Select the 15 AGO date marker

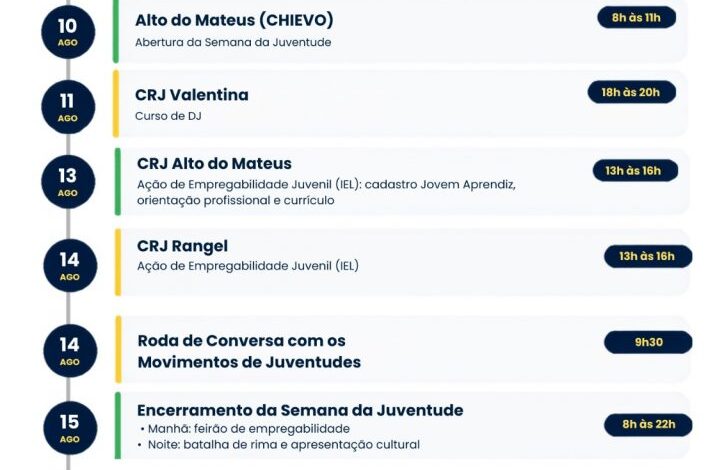pyautogui.click(x=70, y=428)
